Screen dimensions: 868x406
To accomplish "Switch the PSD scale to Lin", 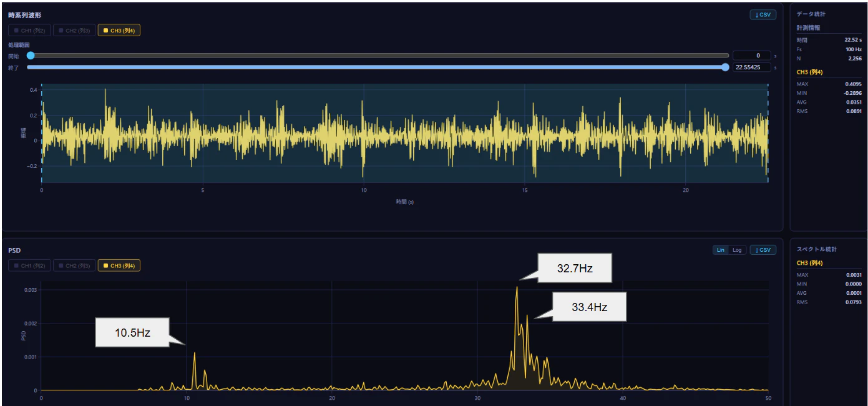I will click(x=721, y=250).
